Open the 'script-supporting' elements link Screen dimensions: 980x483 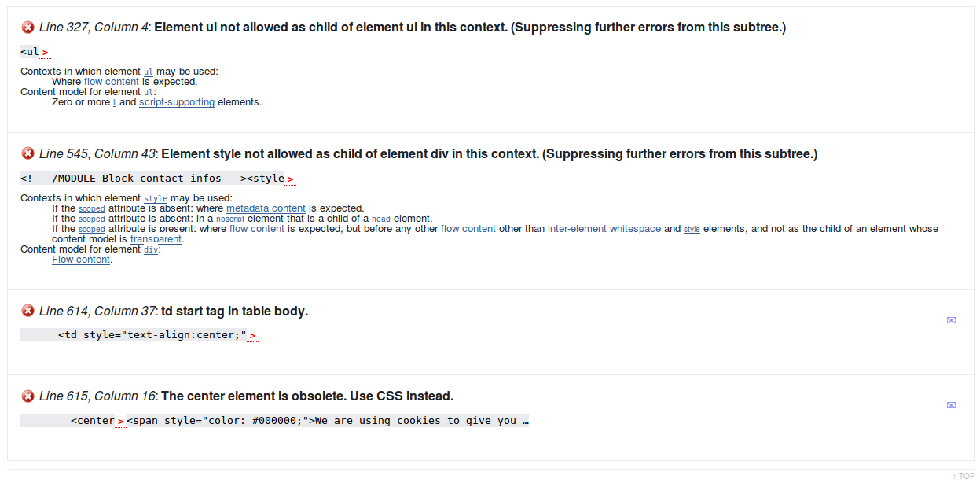click(x=177, y=102)
